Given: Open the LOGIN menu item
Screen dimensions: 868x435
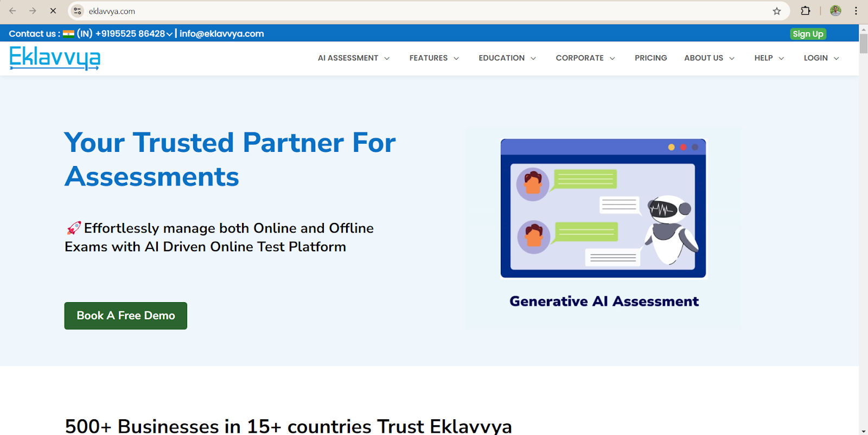Looking at the screenshot, I should click(x=816, y=58).
